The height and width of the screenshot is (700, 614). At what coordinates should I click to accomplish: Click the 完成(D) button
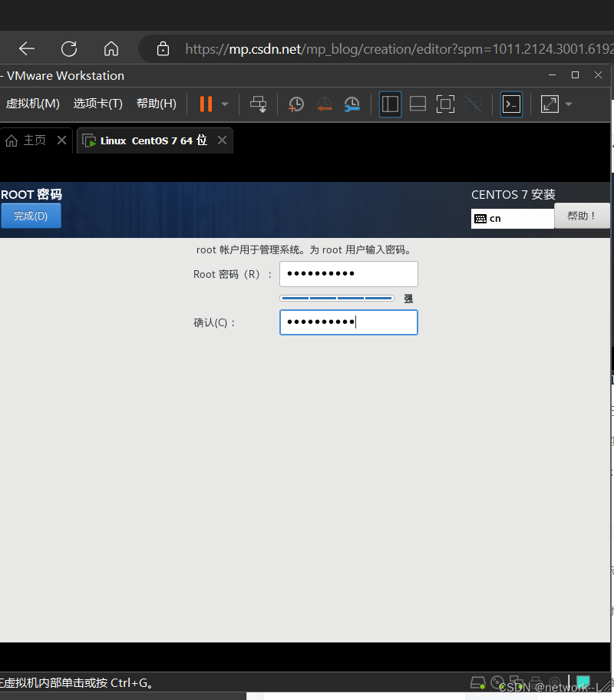(31, 216)
